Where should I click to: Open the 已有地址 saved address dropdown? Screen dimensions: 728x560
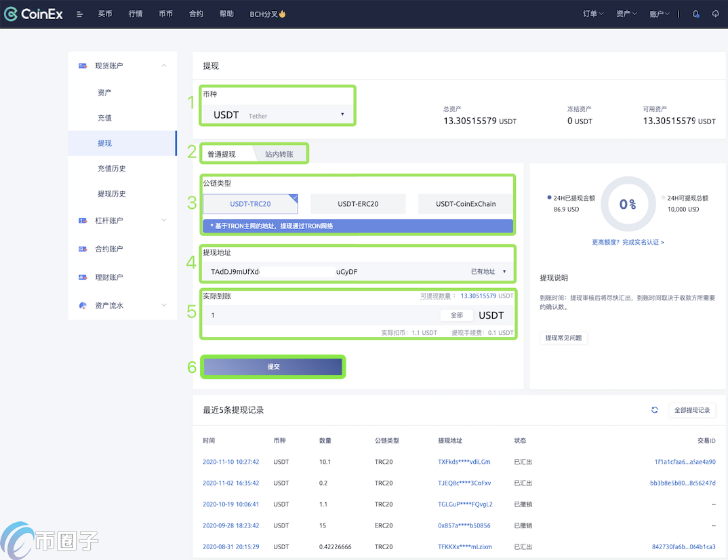coord(489,272)
